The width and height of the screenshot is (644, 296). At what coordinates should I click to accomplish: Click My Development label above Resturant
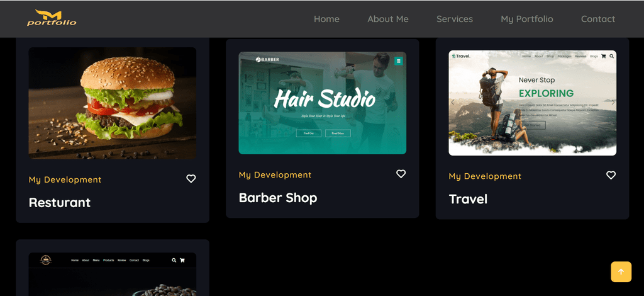pos(65,179)
